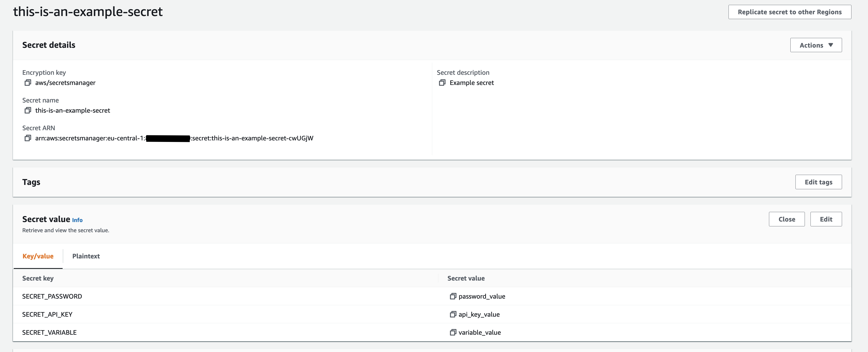Click the Secret value column header
The image size is (868, 352).
pos(466,278)
